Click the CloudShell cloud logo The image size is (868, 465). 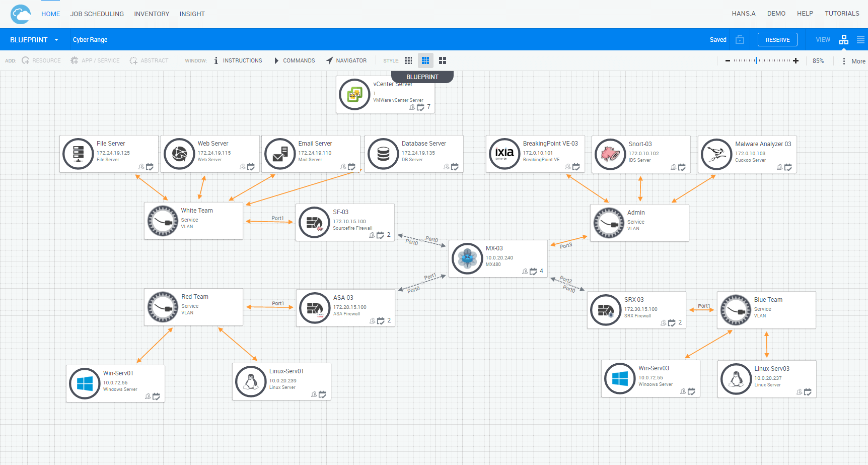point(21,14)
